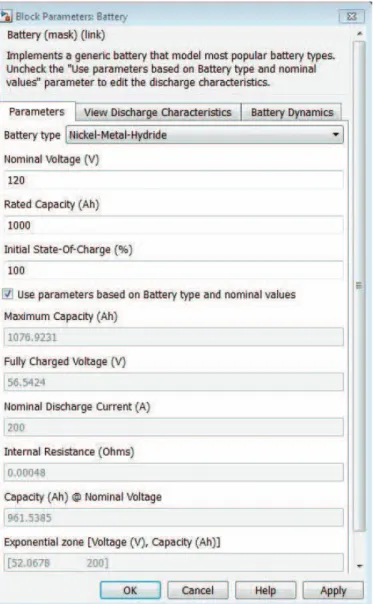Screen dimensions: 373x604
Task: Close the Block Parameters: Battery dialog
Action: pos(351,17)
